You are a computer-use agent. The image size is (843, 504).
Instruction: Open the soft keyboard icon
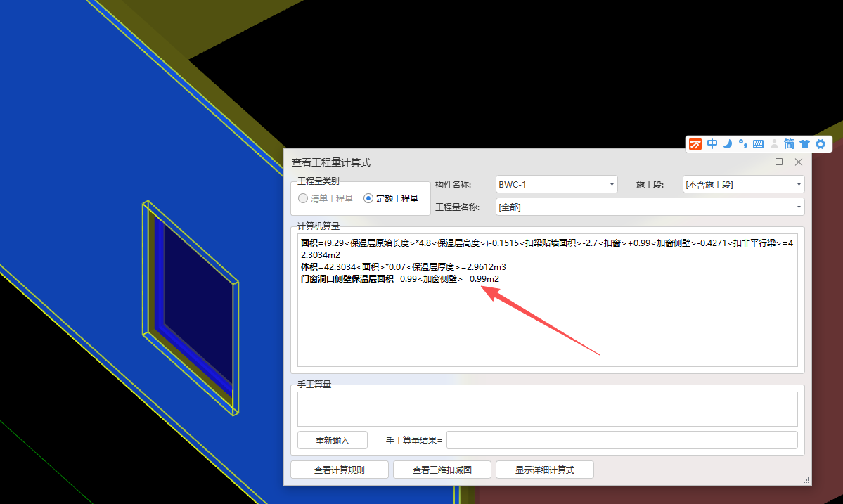coord(758,144)
